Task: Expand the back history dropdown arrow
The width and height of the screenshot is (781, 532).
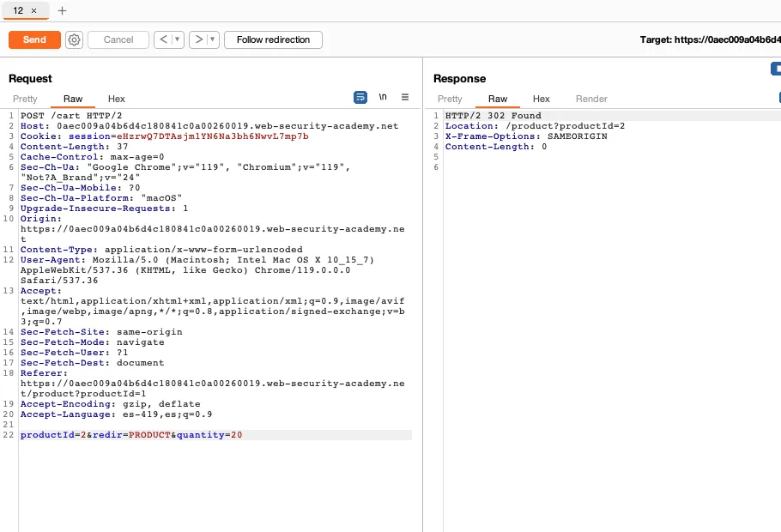Action: point(177,39)
